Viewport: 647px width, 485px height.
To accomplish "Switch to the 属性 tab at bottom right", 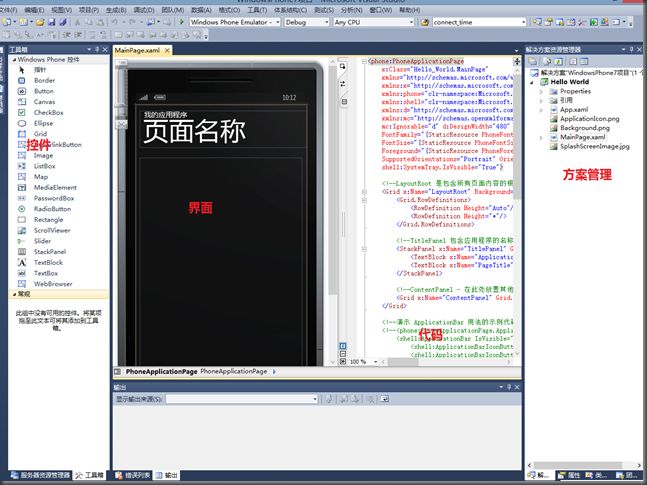I will [569, 476].
